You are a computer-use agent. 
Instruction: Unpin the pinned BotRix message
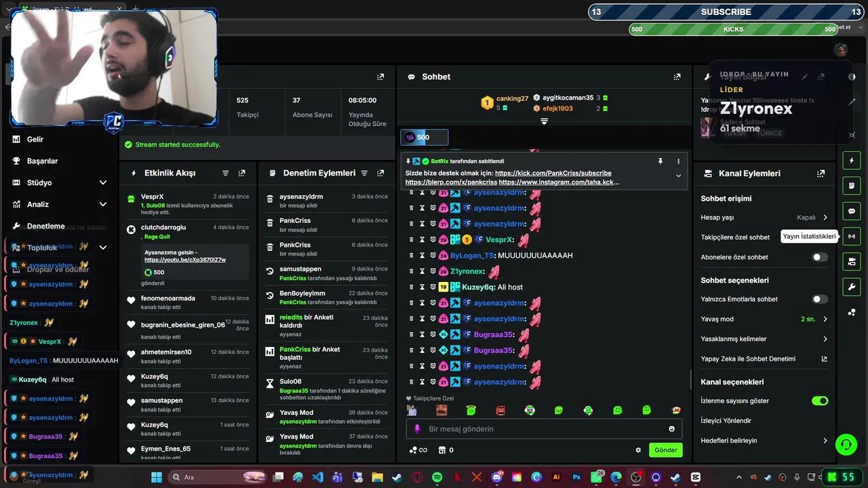[660, 161]
